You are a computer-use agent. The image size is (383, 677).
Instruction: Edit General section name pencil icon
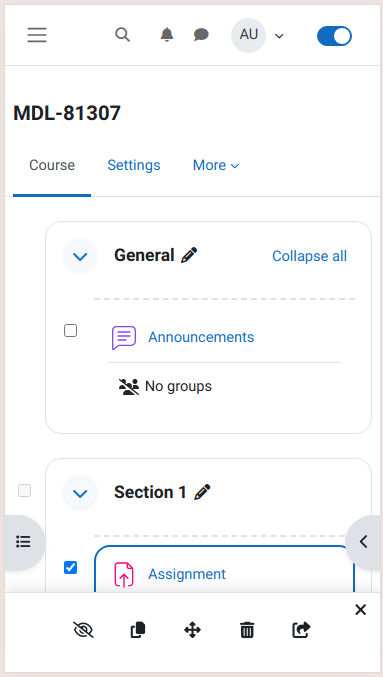point(189,255)
